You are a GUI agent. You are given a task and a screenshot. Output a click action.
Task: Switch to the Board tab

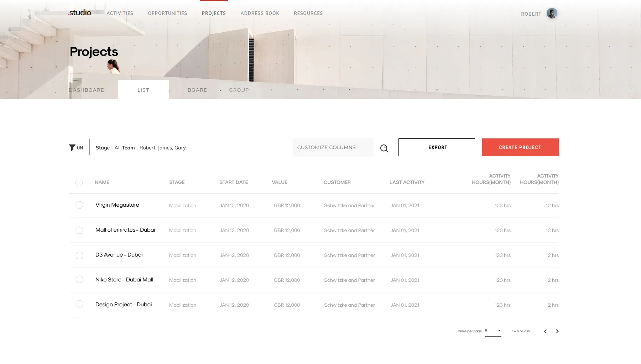198,90
